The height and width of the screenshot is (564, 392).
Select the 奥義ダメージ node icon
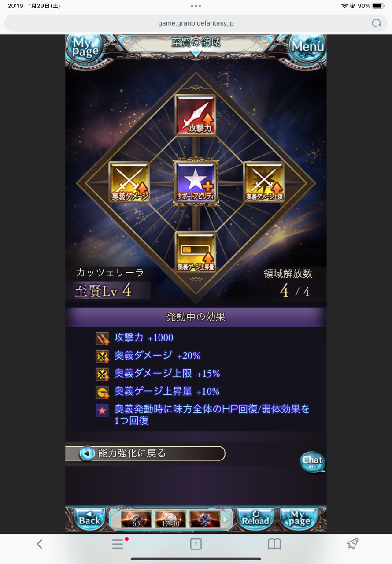(x=129, y=182)
